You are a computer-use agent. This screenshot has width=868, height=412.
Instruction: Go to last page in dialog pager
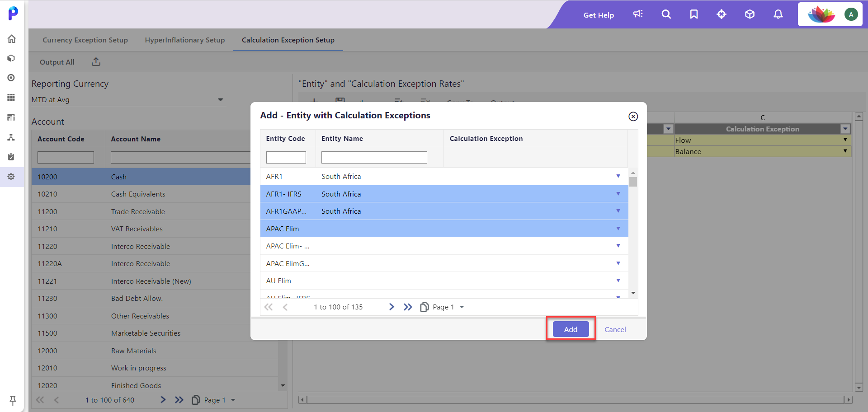(x=408, y=307)
